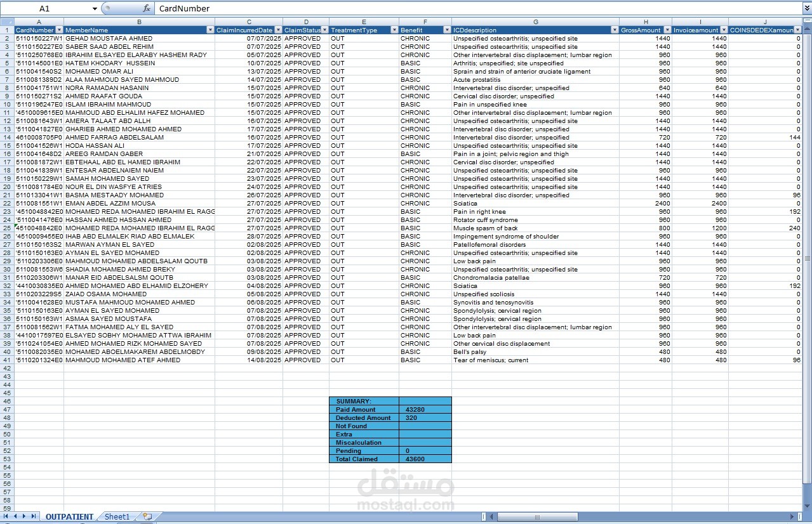
Task: Click the value 320 in summary
Action: coord(425,417)
